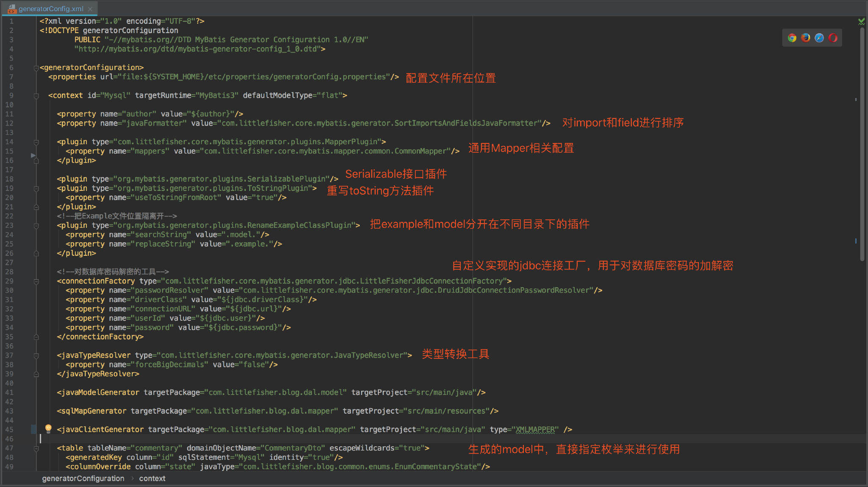Click the replaceString property name
868x487 pixels.
click(x=163, y=244)
